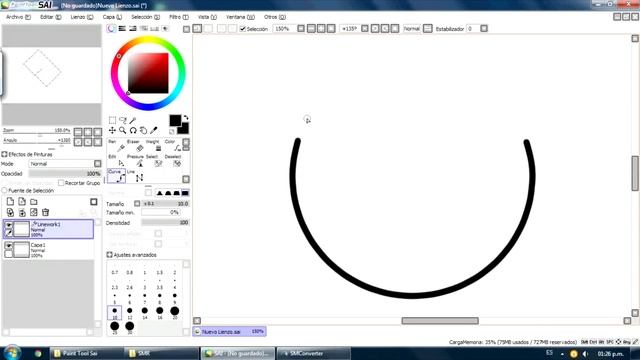
Task: Select the move tool
Action: point(112,131)
